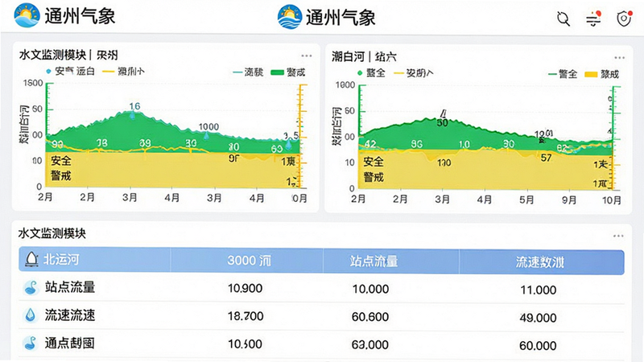Toggle the blue dot legend item in left chart

[x=70, y=72]
